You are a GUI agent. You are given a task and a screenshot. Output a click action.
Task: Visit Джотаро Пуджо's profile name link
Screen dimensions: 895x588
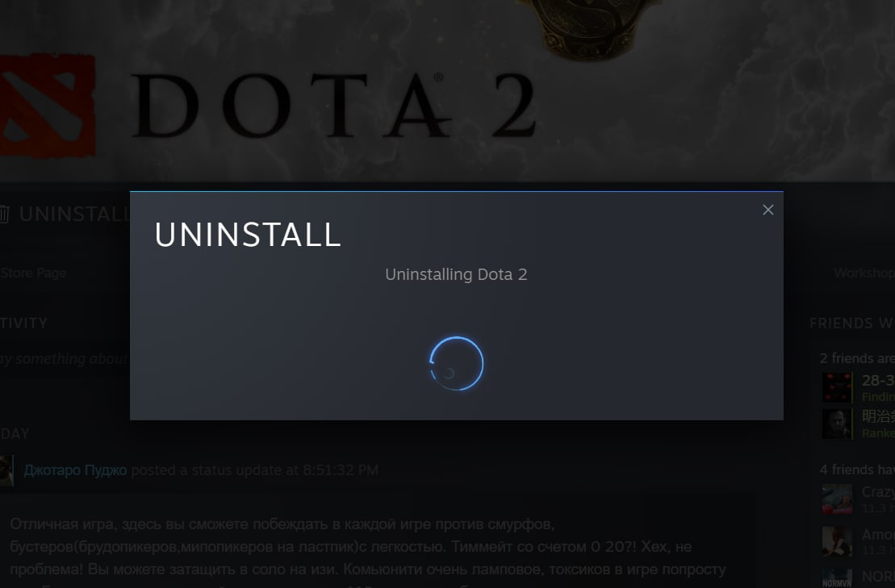75,470
